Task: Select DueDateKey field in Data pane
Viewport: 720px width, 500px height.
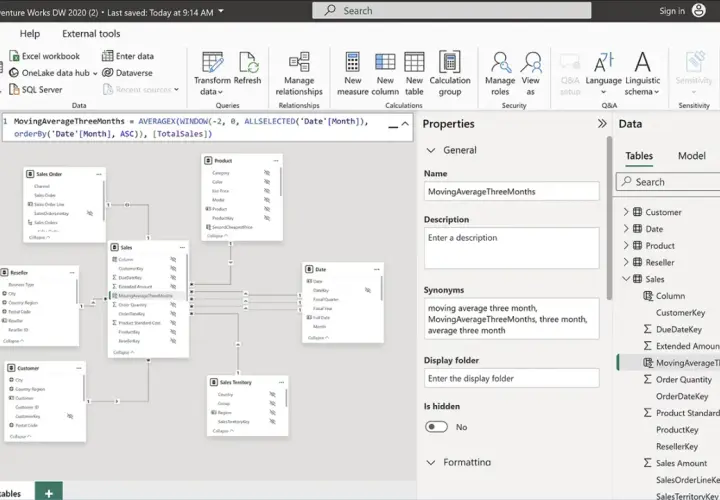Action: (673, 329)
